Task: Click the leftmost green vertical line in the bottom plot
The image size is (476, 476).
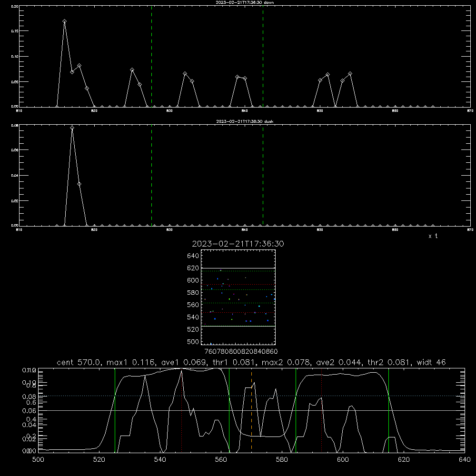Action: (115, 410)
